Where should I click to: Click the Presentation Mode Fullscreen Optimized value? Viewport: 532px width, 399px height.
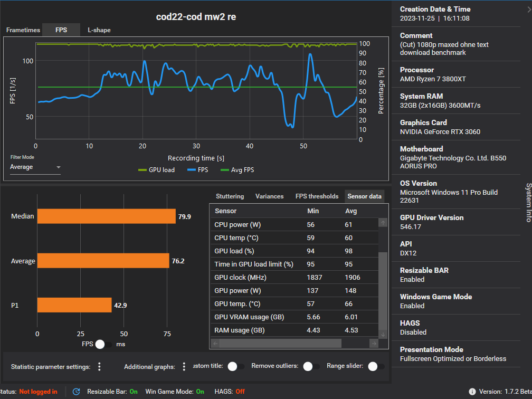click(x=453, y=359)
